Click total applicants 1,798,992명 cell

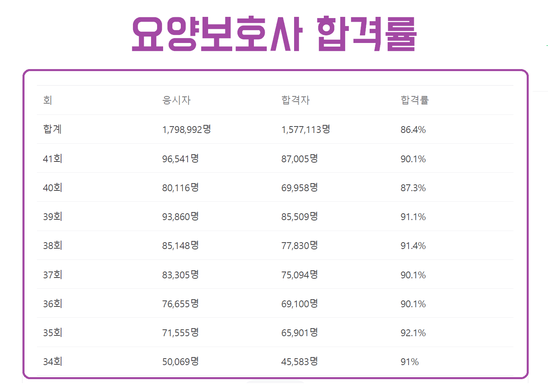(x=187, y=129)
